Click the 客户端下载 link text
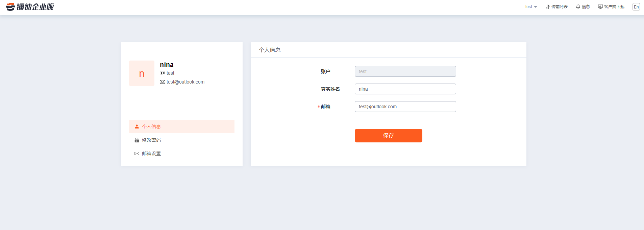Image resolution: width=644 pixels, height=230 pixels. pos(614,7)
